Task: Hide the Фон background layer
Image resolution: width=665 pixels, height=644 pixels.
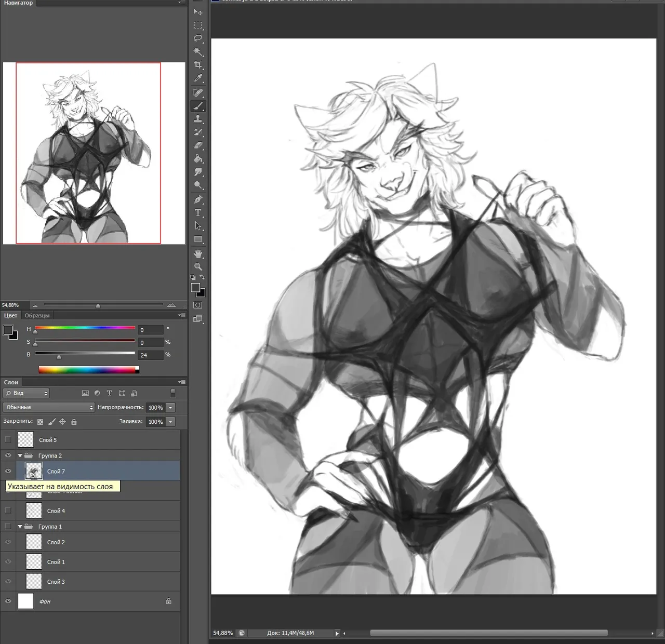Action: click(8, 601)
